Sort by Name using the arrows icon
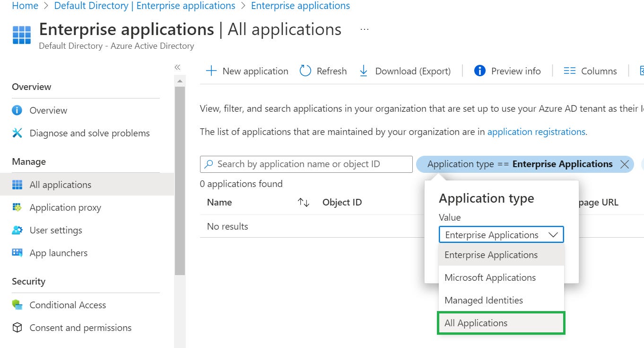This screenshot has height=348, width=644. 304,203
